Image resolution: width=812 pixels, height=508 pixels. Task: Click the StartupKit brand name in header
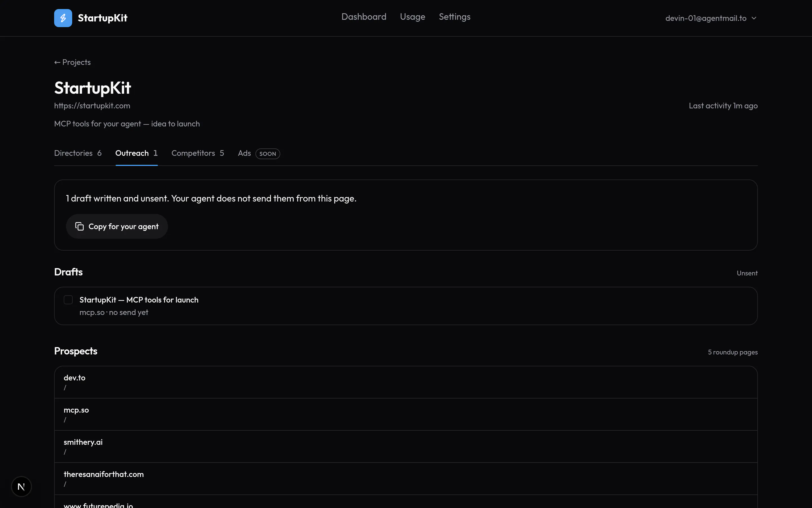coord(103,18)
